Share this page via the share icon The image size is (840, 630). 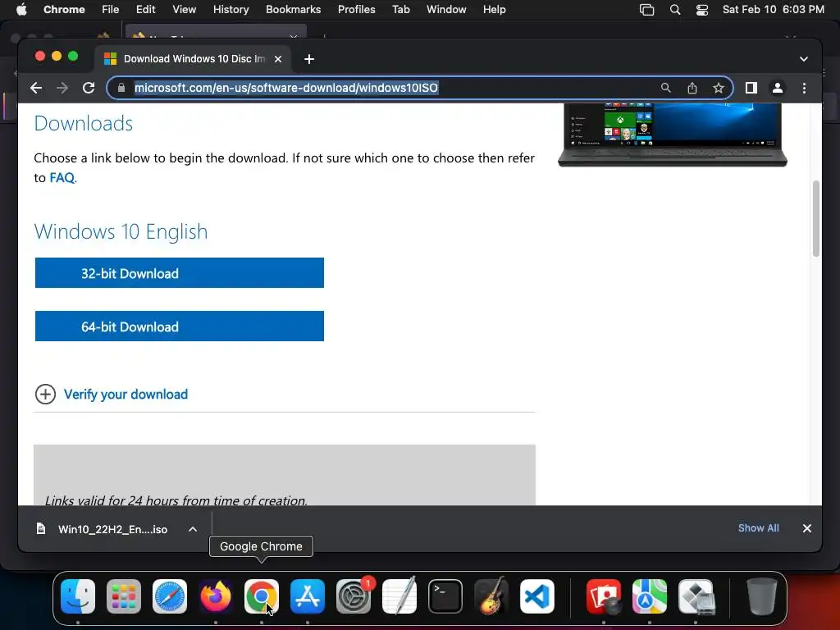[692, 88]
